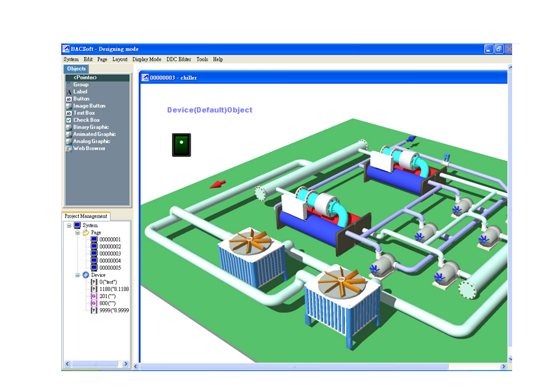Viewport: 550px width, 390px height.
Task: Click the project tree right scroll arrow
Action: pos(126,364)
